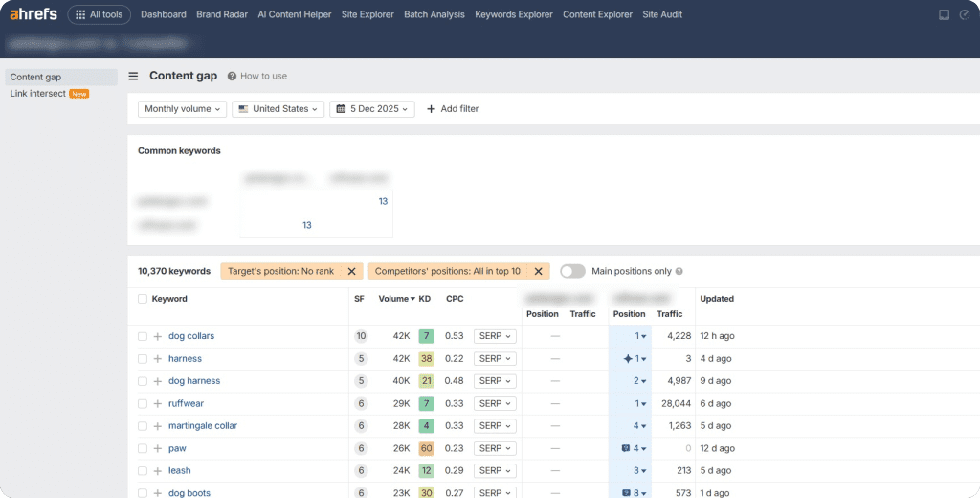Click KD badge 4 in martingale collar row
The width and height of the screenshot is (980, 498).
[426, 425]
